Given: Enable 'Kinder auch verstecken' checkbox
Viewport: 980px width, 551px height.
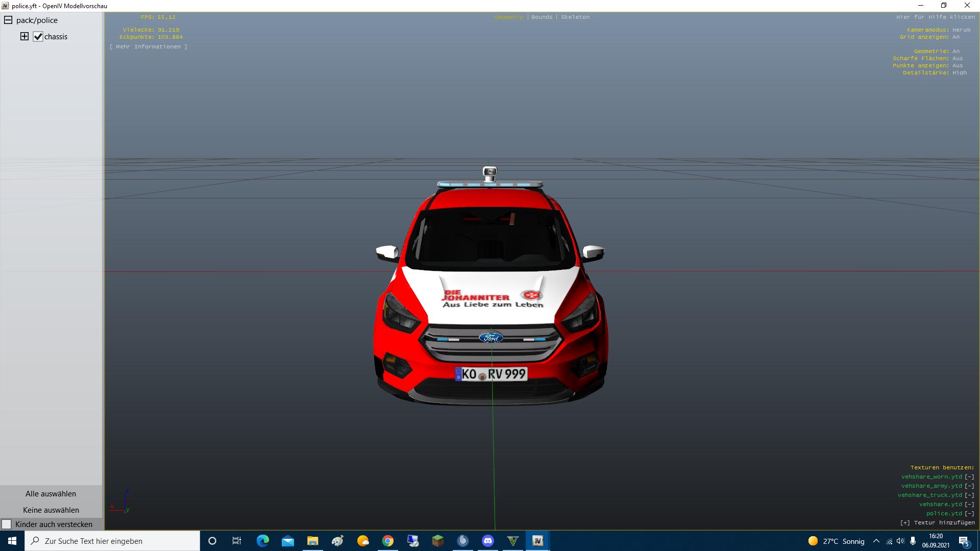Looking at the screenshot, I should pos(7,524).
